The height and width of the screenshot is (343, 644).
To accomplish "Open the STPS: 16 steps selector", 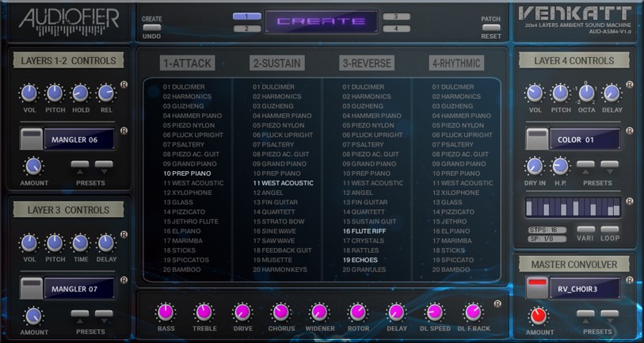I will coord(547,230).
